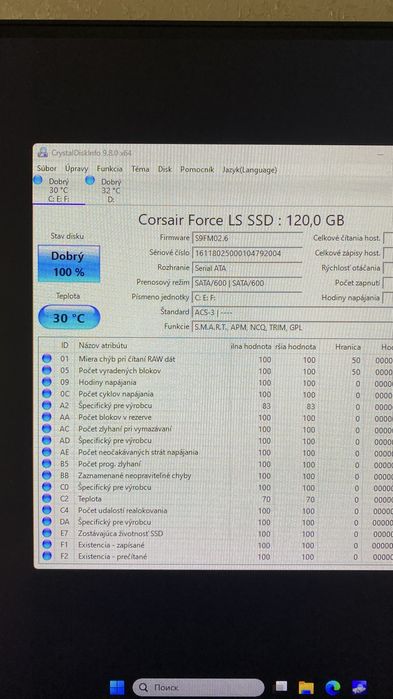Open Microsoft Edge from the taskbar

click(332, 687)
